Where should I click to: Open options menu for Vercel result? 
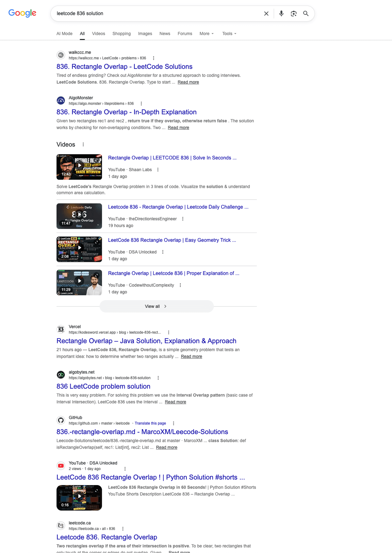[x=169, y=332]
